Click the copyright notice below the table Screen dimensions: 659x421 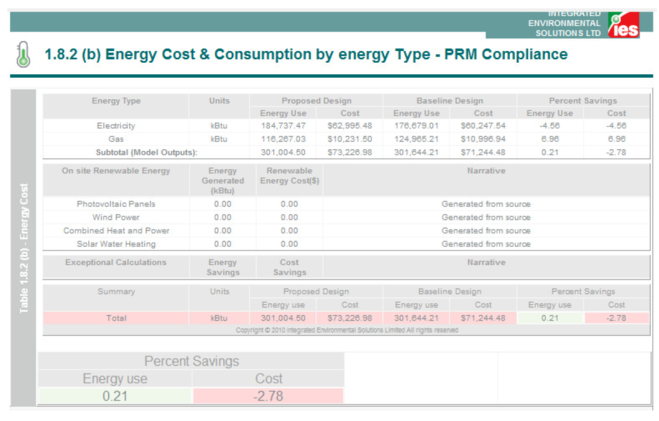click(x=347, y=329)
